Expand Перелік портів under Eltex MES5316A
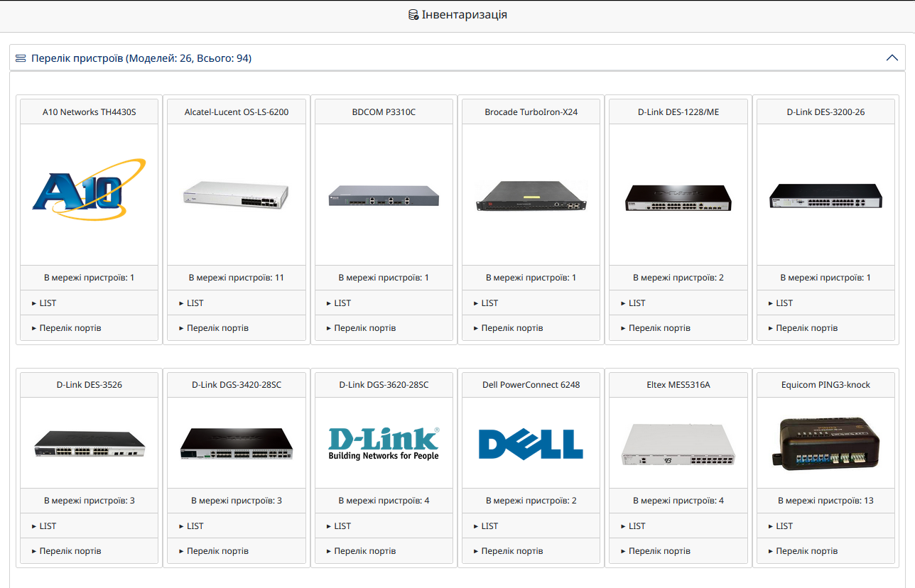Viewport: 915px width, 588px height. [678, 551]
